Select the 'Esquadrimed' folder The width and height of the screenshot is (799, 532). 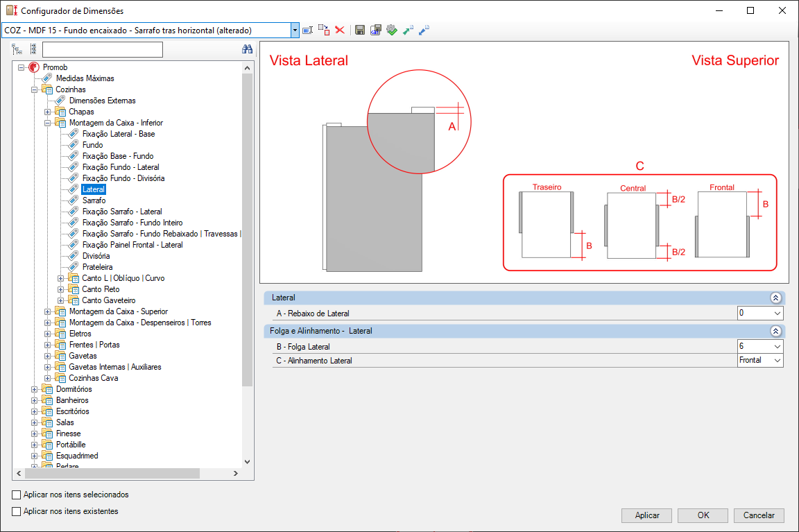(x=77, y=456)
